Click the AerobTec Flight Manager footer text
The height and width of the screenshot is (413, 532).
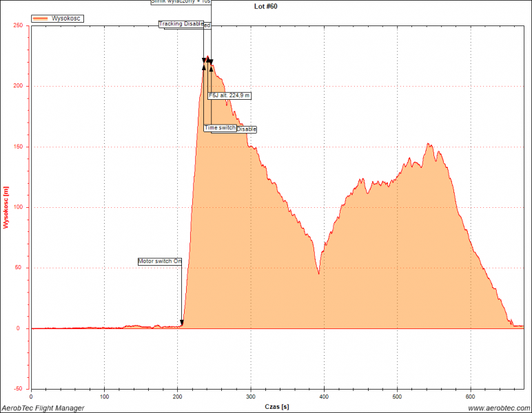[43, 408]
